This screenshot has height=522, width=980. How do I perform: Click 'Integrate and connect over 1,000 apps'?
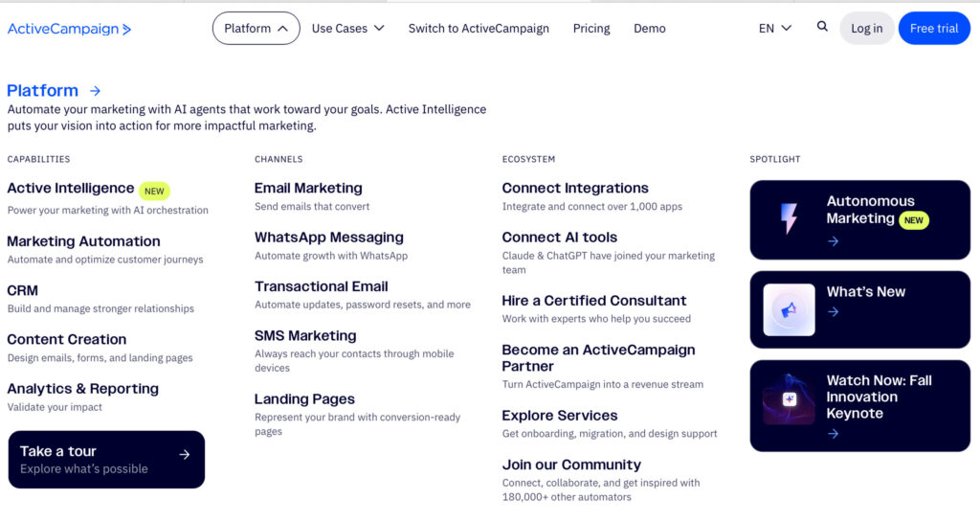592,206
